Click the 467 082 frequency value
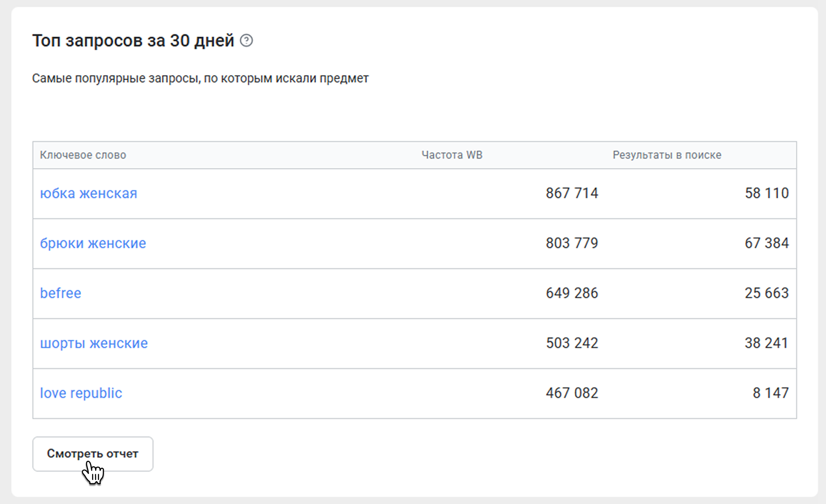 click(x=572, y=393)
